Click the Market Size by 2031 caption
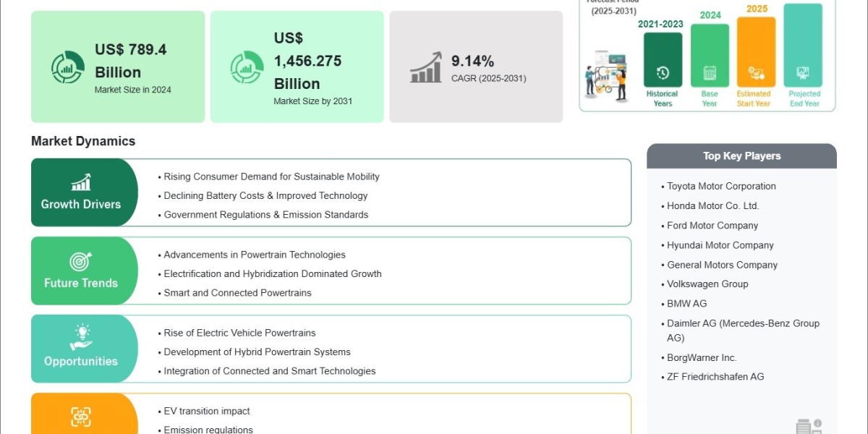This screenshot has height=434, width=868. [313, 101]
